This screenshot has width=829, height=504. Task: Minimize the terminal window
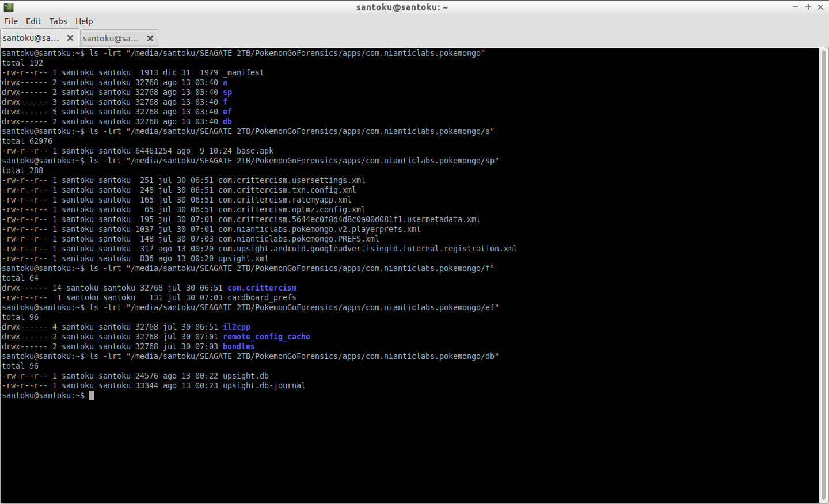[795, 7]
